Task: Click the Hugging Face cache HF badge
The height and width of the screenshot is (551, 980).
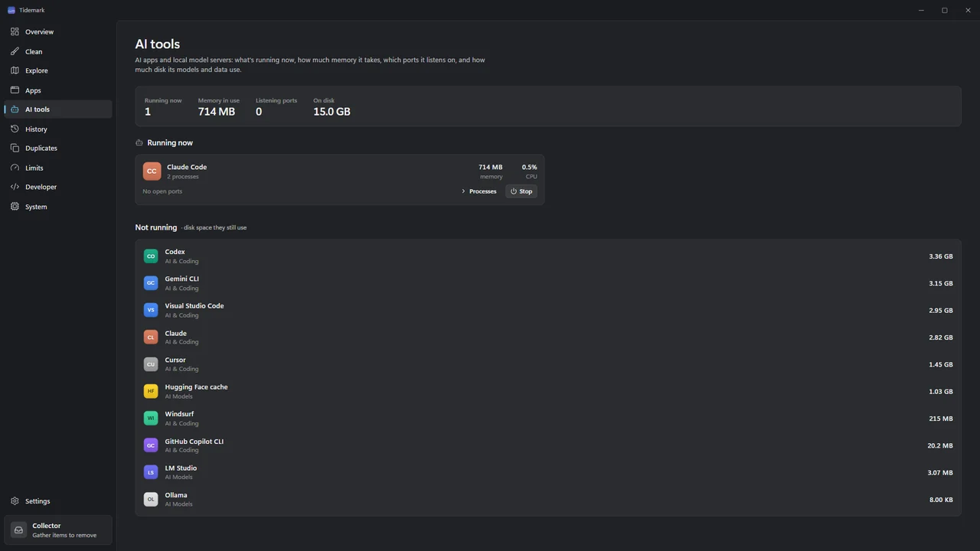Action: (x=151, y=391)
